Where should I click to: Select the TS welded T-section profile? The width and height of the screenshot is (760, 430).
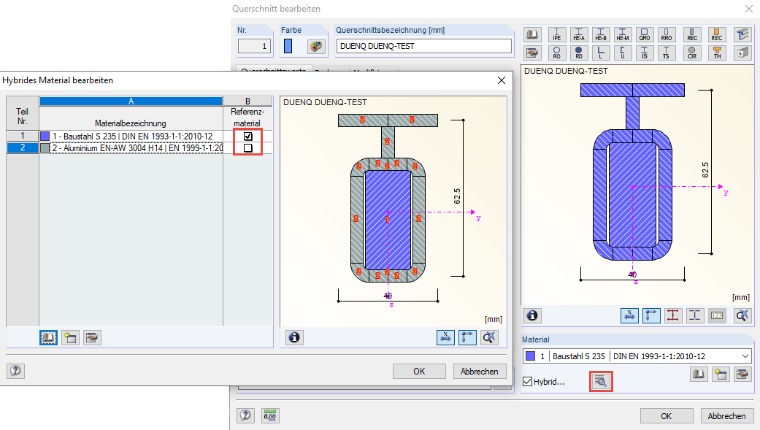[666, 52]
